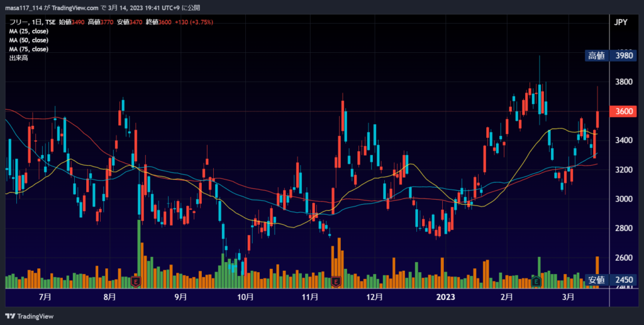Click the 高値 3770 value in legend
Screen dimensions: 644x325
pyautogui.click(x=101, y=22)
